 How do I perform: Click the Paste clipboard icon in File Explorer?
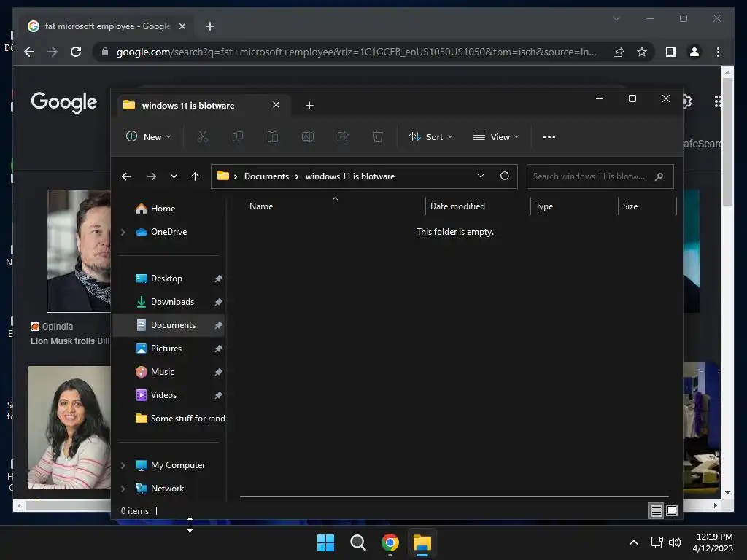click(273, 136)
